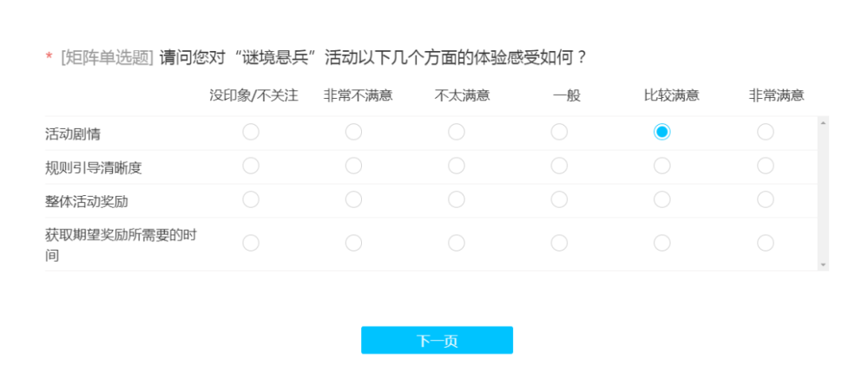Viewport: 868px width, 391px height.
Task: Choose 没印象/不关注 for 活动剧情
Action: [251, 132]
